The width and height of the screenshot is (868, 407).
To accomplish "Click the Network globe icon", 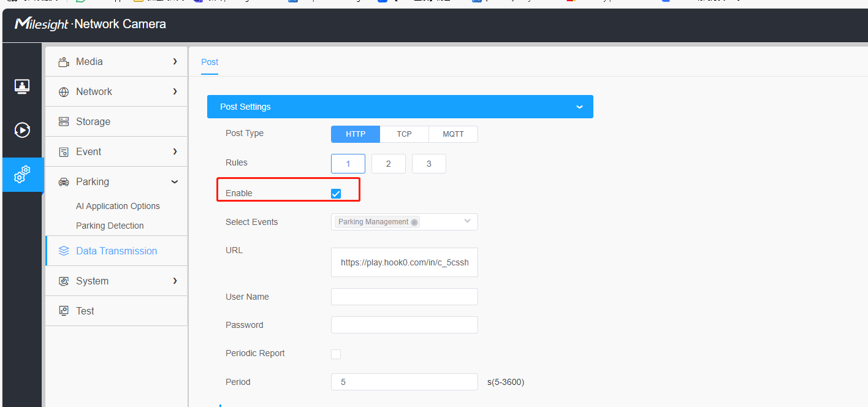I will (64, 92).
